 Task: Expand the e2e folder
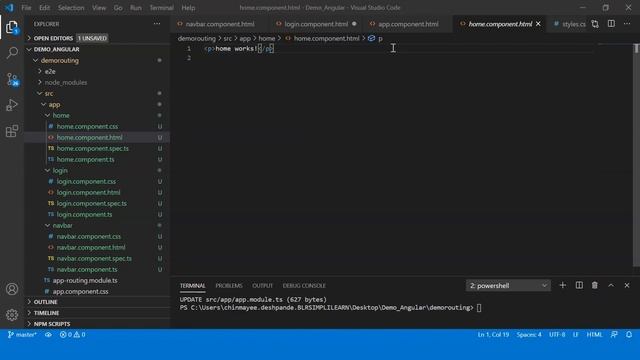click(x=97, y=71)
